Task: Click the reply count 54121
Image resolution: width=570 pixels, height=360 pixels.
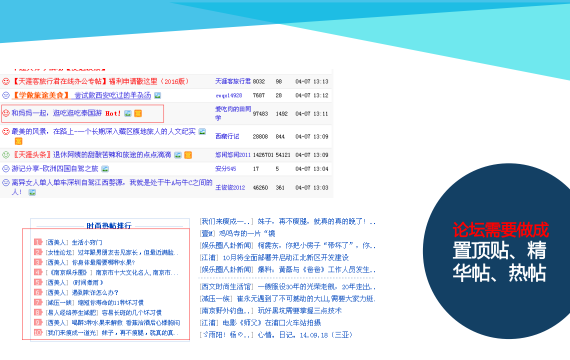Action: tap(283, 155)
